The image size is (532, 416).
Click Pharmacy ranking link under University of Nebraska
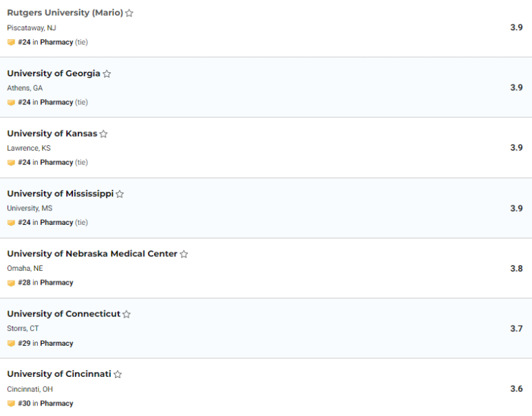56,283
